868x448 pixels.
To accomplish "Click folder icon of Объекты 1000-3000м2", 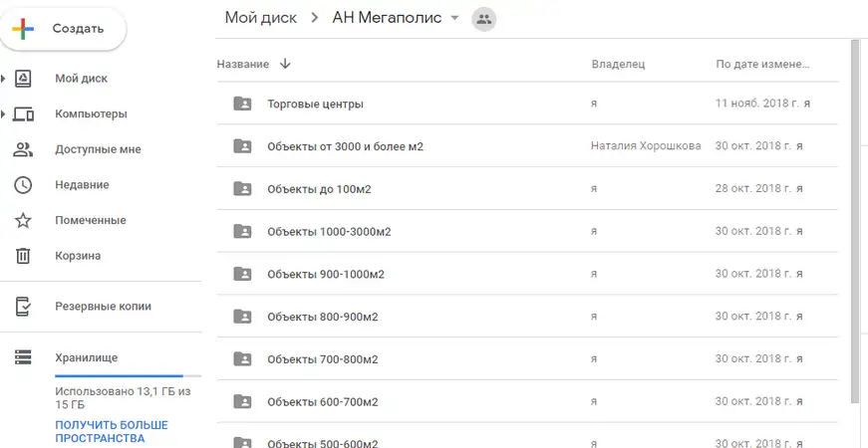I will [x=242, y=231].
